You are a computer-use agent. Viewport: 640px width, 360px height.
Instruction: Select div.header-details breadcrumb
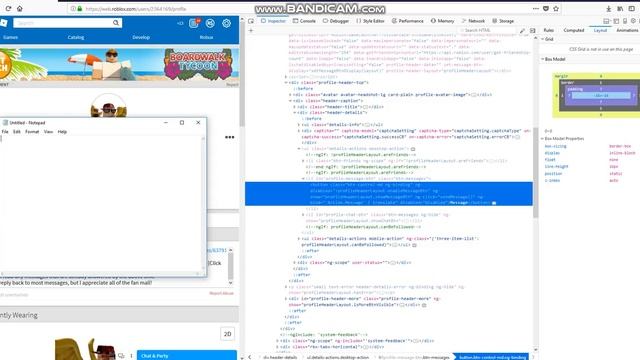pos(280,357)
